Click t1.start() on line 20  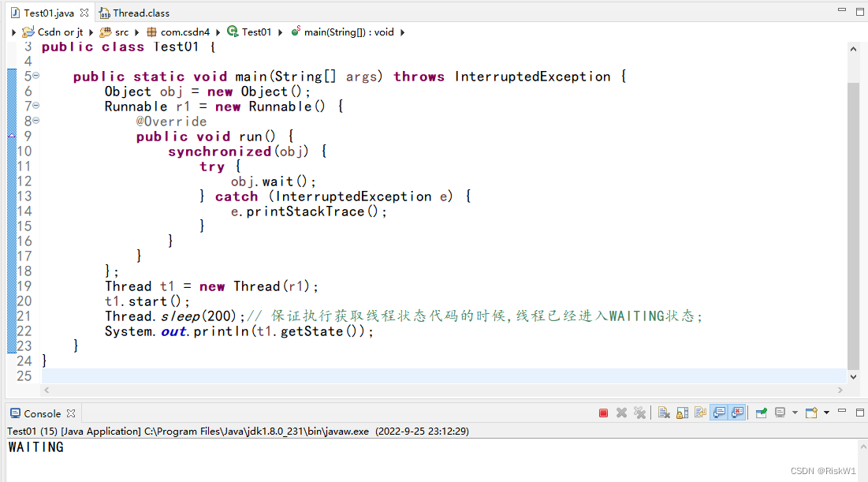[147, 301]
